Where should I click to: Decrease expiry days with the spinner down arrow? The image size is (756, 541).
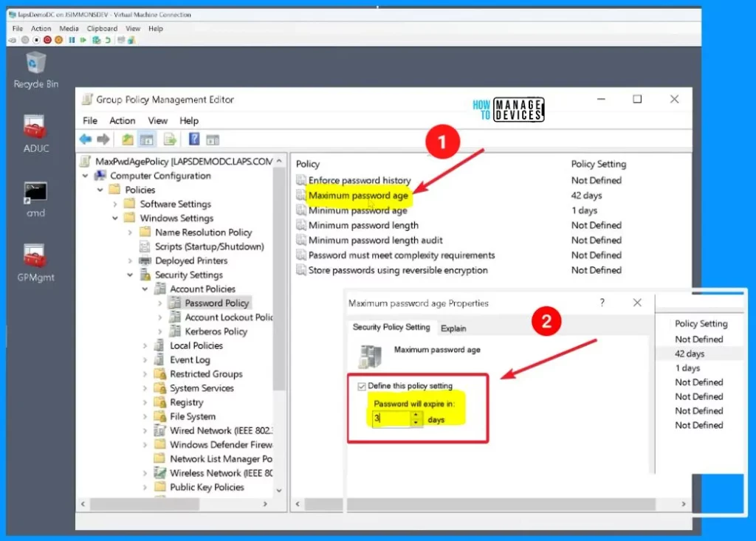coord(416,423)
